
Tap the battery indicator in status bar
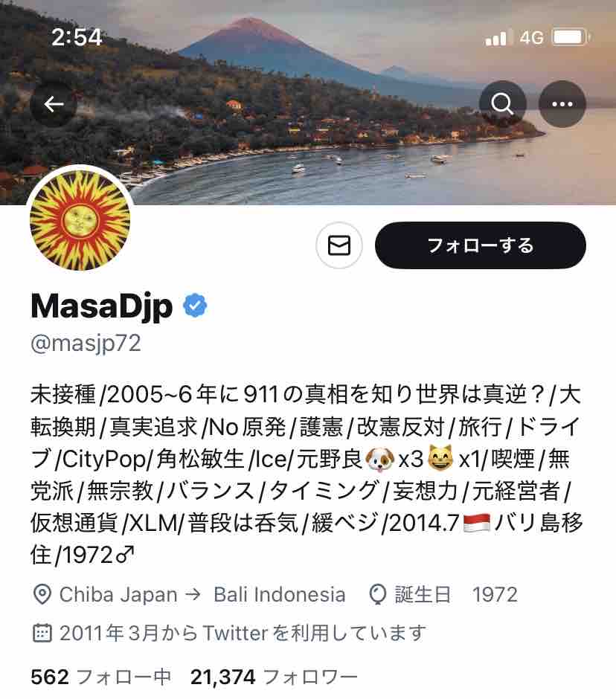pyautogui.click(x=571, y=37)
